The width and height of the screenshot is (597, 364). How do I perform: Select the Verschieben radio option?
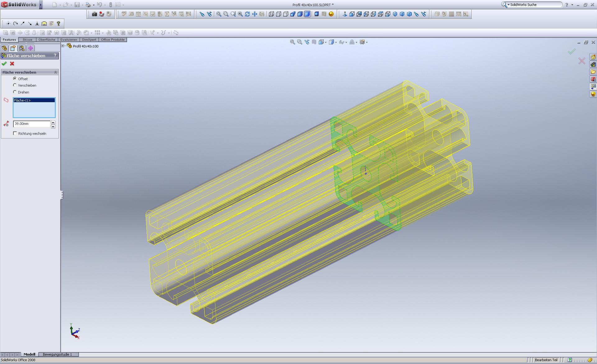(15, 85)
